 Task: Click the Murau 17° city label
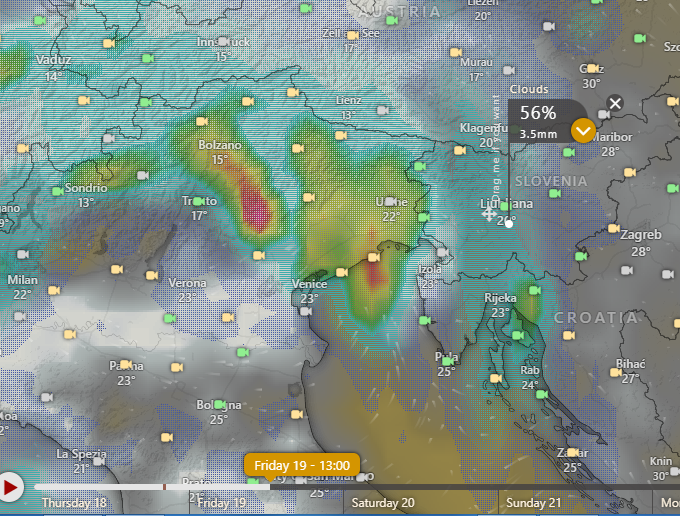[x=476, y=69]
